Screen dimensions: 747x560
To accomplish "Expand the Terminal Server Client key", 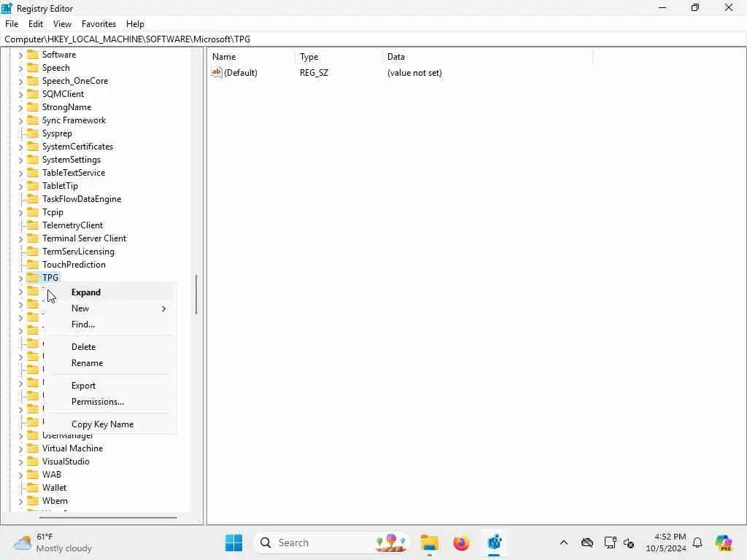I will (x=20, y=239).
